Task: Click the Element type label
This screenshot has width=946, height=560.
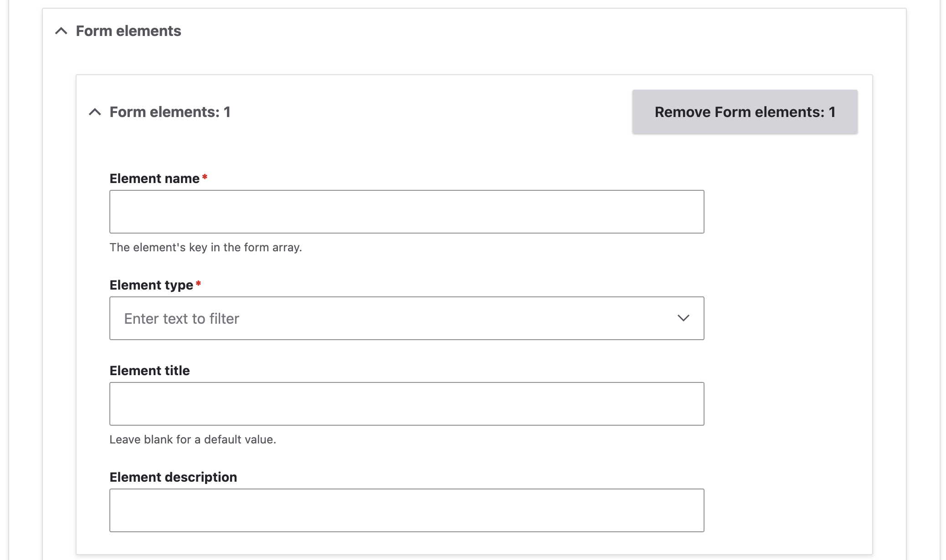Action: pos(151,285)
